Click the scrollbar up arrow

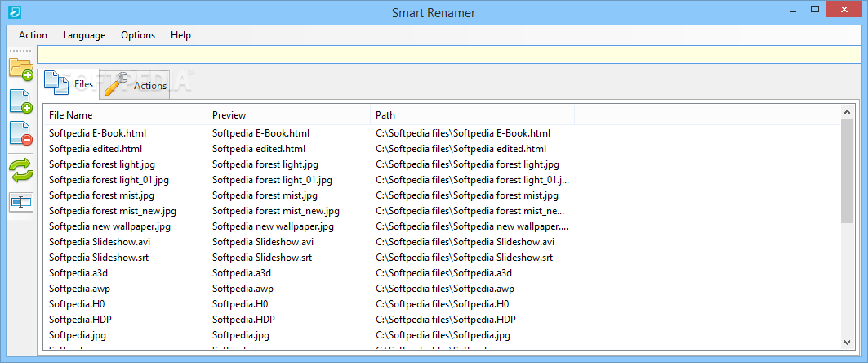click(x=847, y=112)
